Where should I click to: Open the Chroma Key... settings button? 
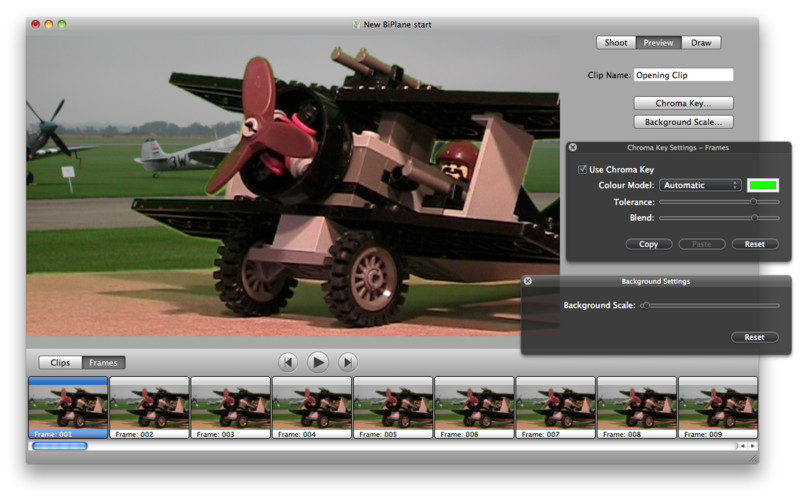pyautogui.click(x=683, y=103)
